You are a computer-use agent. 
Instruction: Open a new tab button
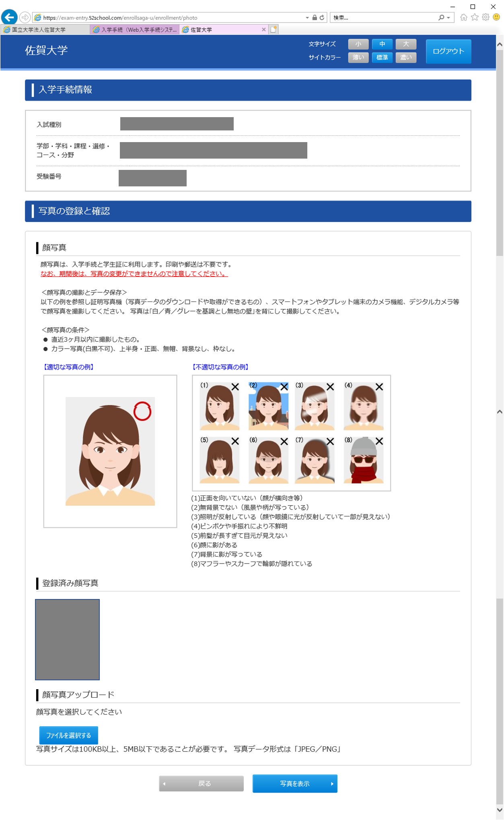point(274,29)
